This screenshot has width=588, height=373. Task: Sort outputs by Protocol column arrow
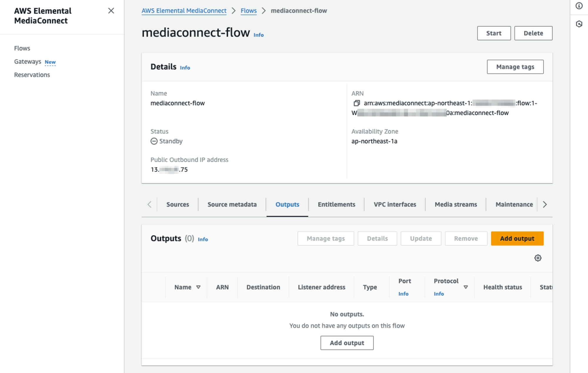(466, 287)
